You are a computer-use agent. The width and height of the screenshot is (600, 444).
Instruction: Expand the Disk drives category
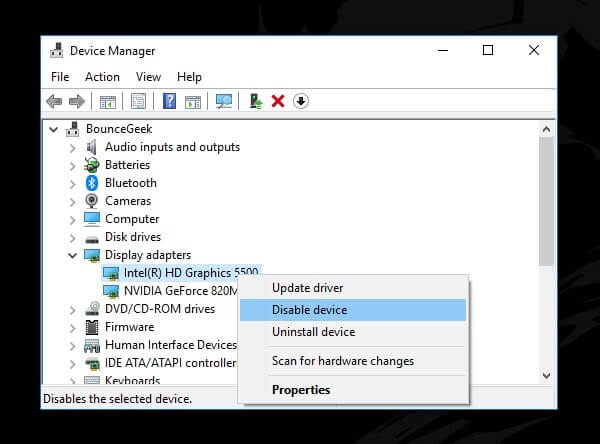tap(73, 238)
